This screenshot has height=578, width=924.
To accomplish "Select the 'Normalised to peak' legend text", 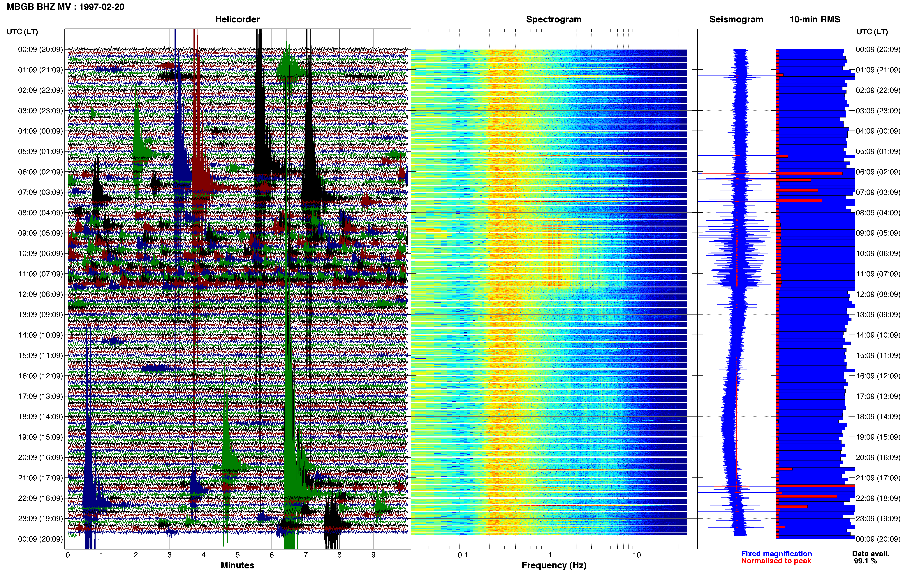I will 776,561.
